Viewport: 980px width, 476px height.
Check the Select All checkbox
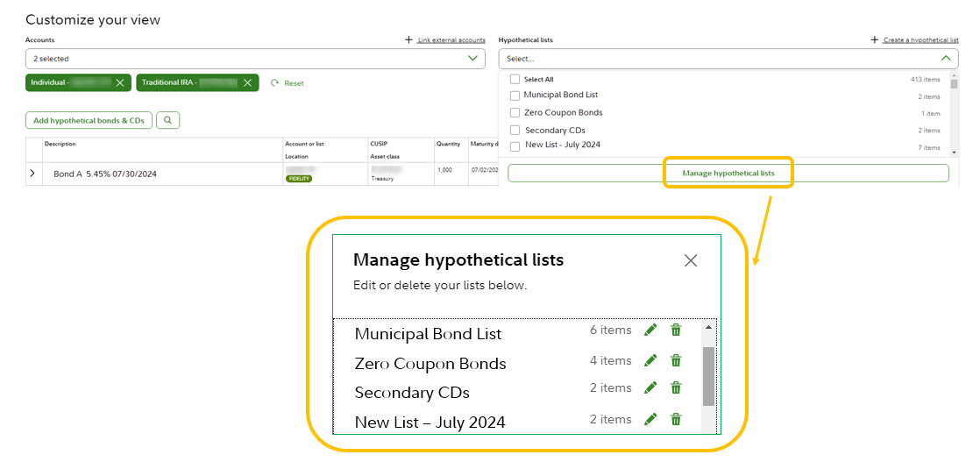point(515,79)
